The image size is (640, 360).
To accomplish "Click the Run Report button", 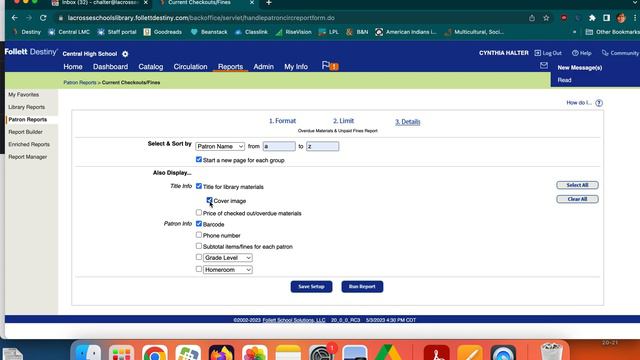I will [x=362, y=287].
